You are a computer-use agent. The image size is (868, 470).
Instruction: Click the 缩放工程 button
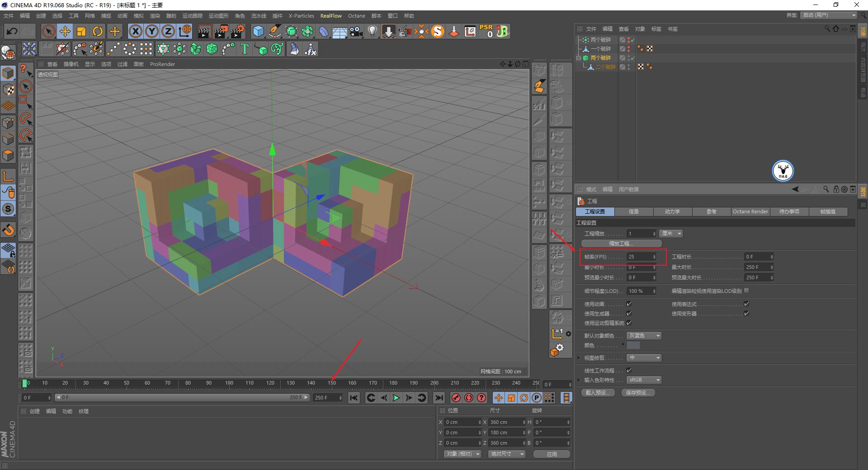[622, 243]
